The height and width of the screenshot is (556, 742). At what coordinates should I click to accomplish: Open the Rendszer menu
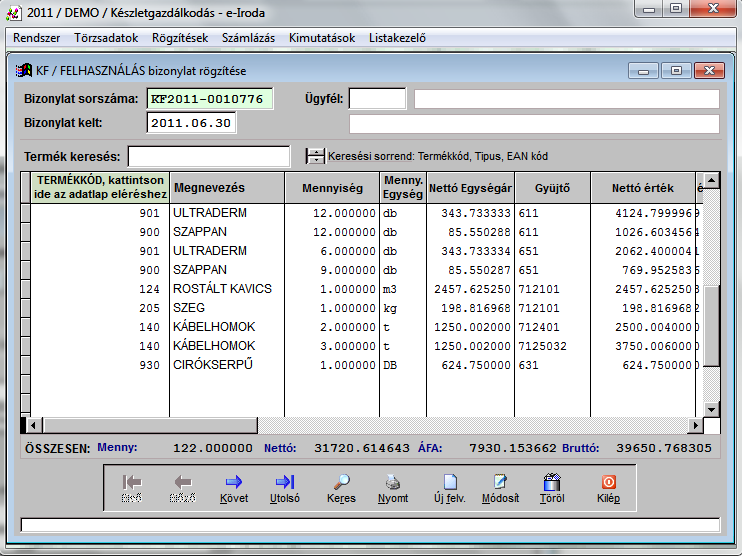click(36, 38)
